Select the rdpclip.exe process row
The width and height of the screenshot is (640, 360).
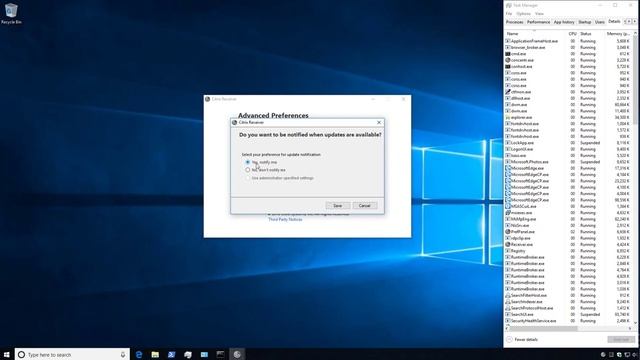pyautogui.click(x=568, y=238)
